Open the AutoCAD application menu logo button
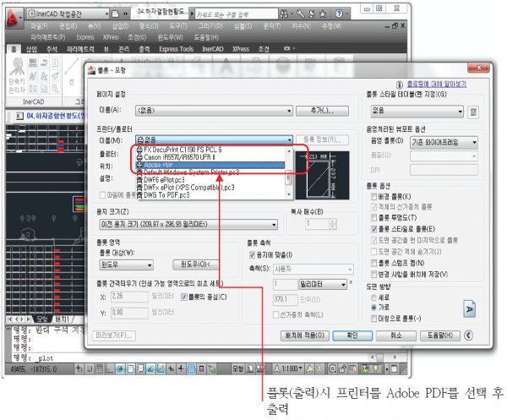The width and height of the screenshot is (507, 420). [x=13, y=18]
